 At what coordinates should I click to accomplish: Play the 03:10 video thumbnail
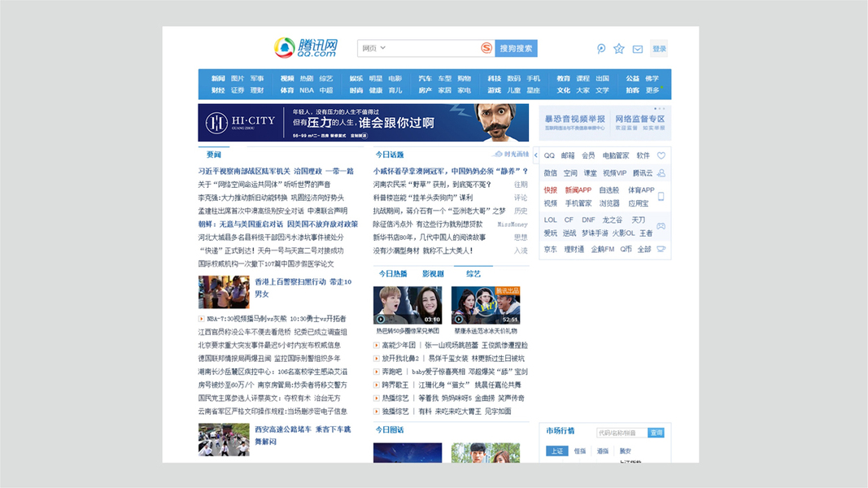(408, 305)
